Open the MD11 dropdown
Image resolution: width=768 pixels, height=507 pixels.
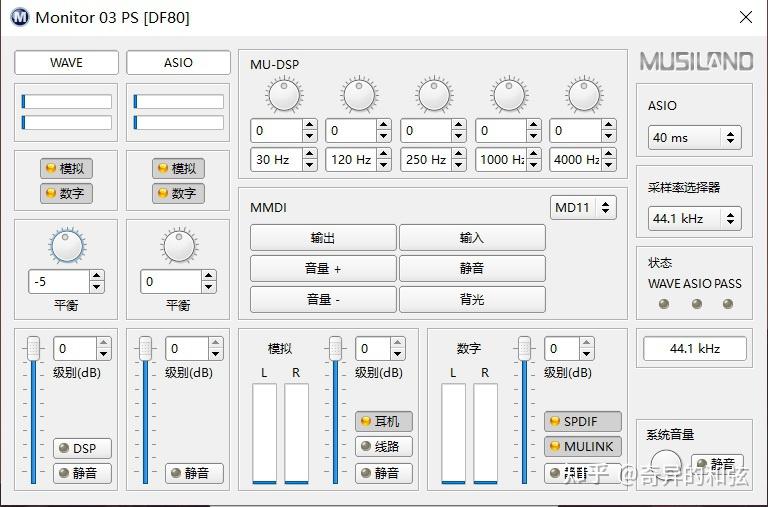click(x=584, y=208)
